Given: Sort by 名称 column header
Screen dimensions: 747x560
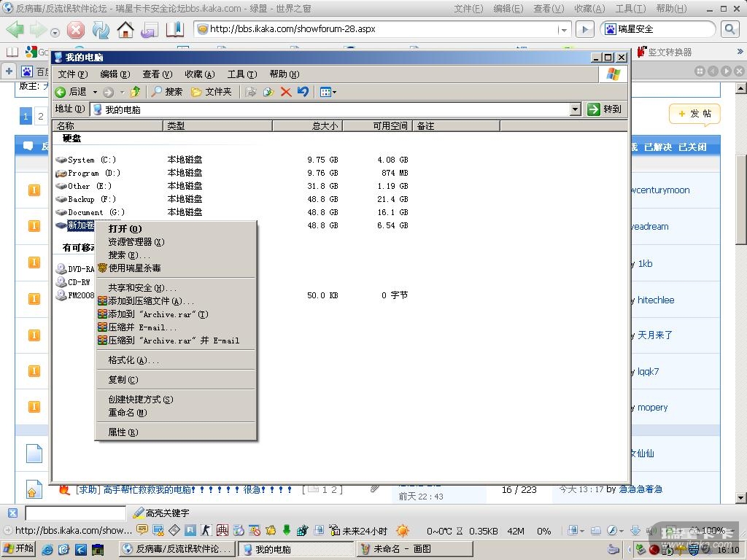Looking at the screenshot, I should [108, 125].
